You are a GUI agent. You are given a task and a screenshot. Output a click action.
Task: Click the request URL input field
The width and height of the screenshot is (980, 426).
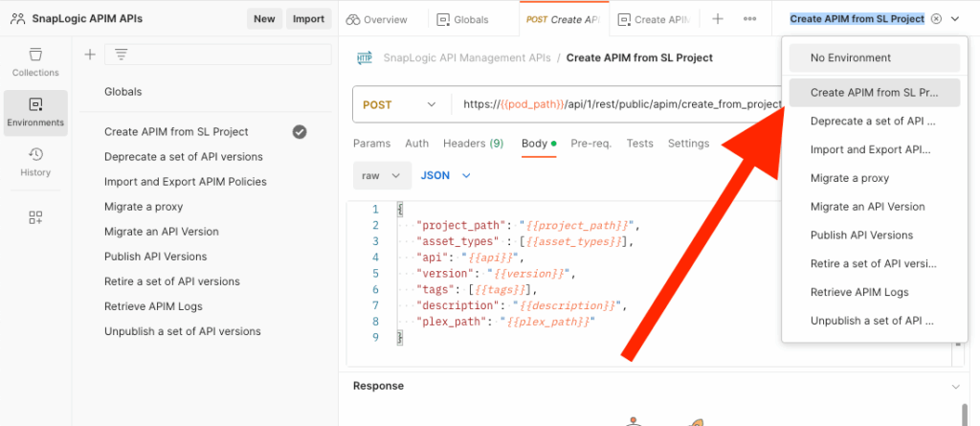coord(612,104)
